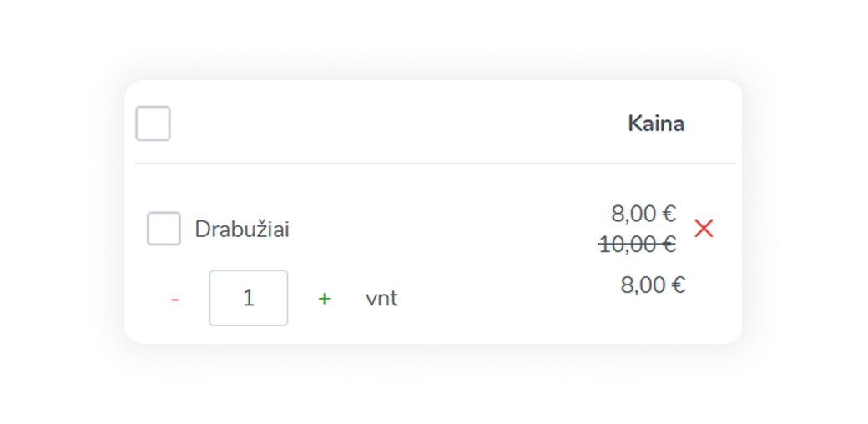
Task: Click the line total 8,00 € below prices
Action: tap(652, 285)
